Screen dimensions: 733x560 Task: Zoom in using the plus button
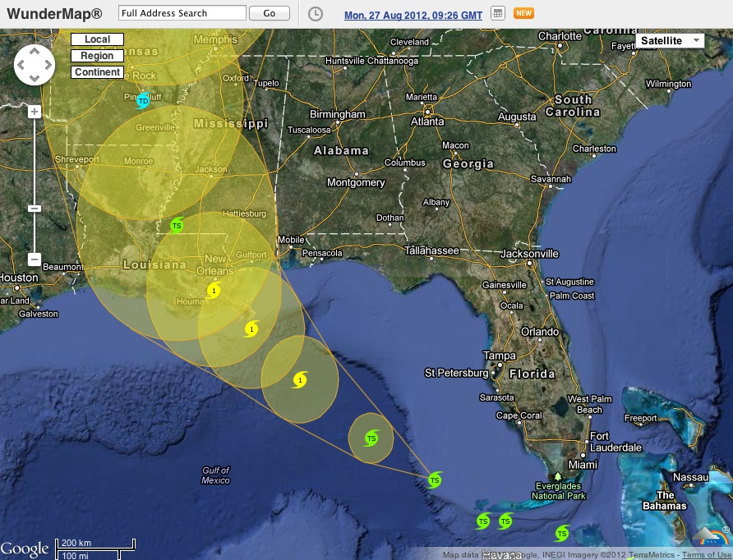point(35,112)
